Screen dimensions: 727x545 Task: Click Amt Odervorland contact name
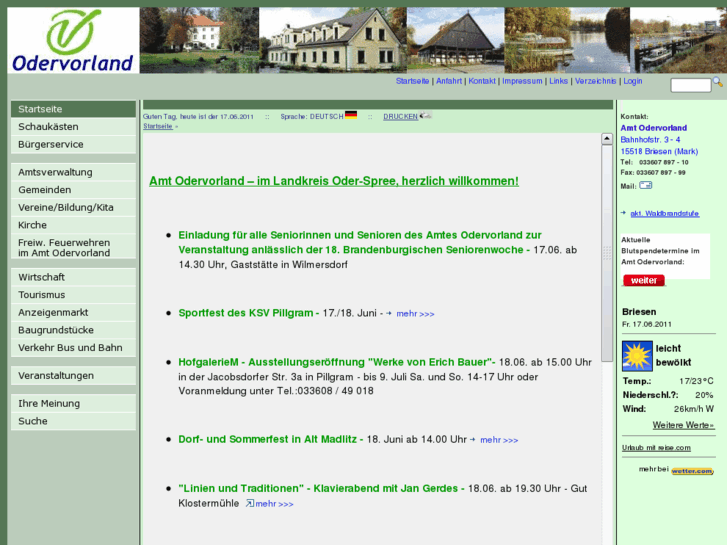(654, 128)
